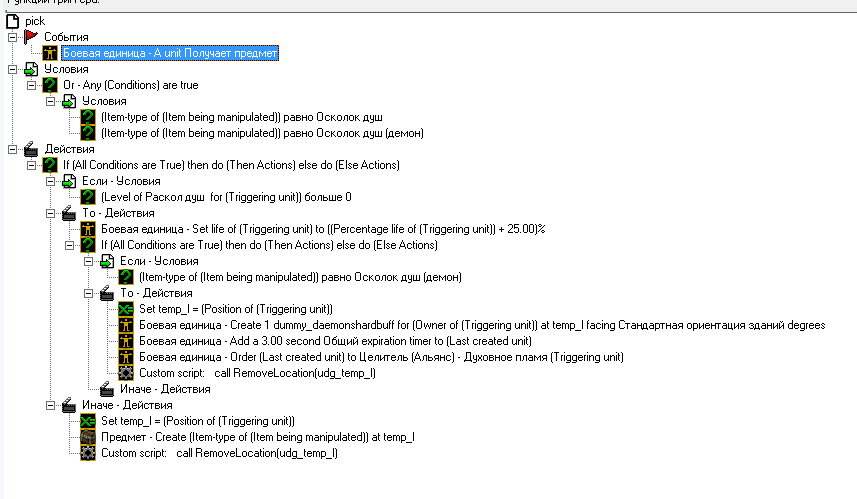
Task: Select the first 'If (All Conditions are True)' row text
Action: point(231,165)
